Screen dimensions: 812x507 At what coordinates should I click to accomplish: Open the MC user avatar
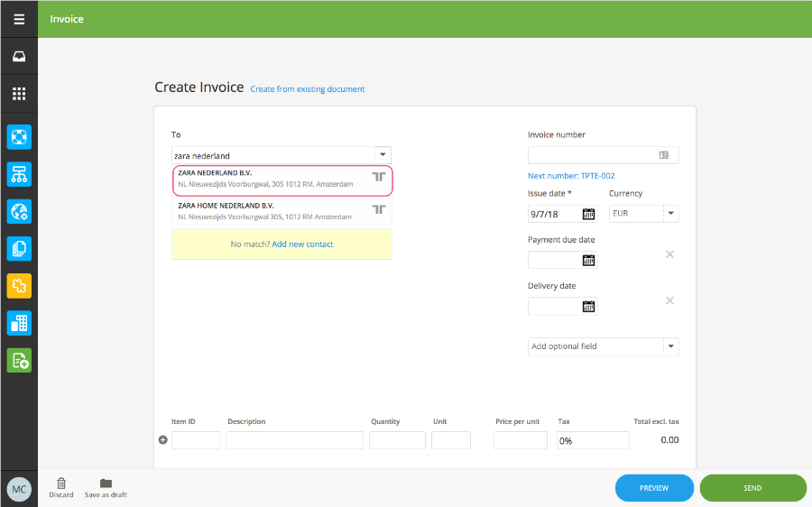(19, 489)
